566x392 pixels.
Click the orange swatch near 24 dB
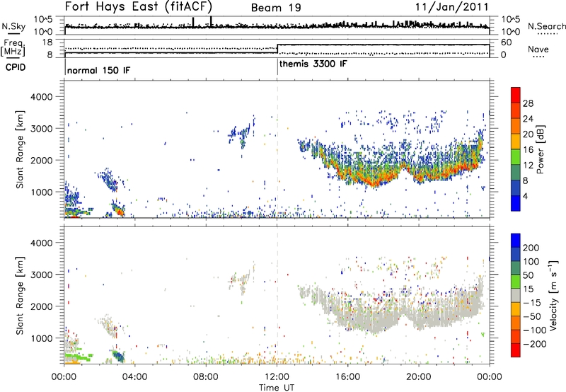click(516, 126)
